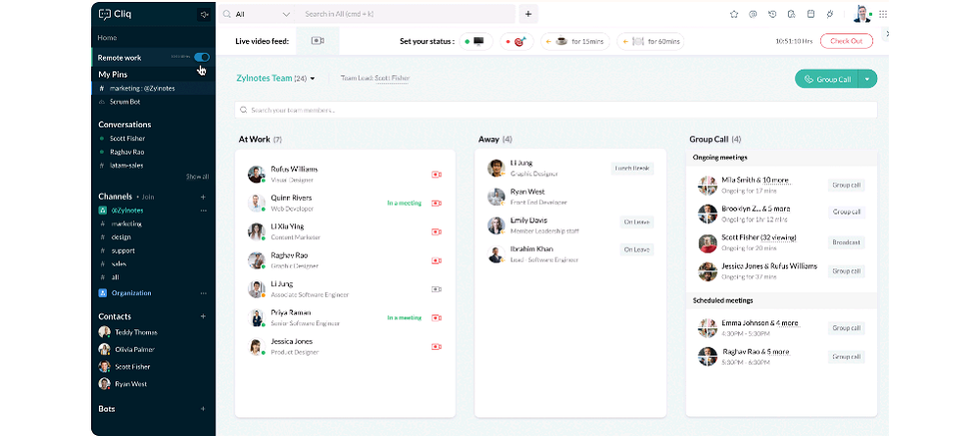Open the Organization item
The height and width of the screenshot is (436, 980).
pos(131,293)
